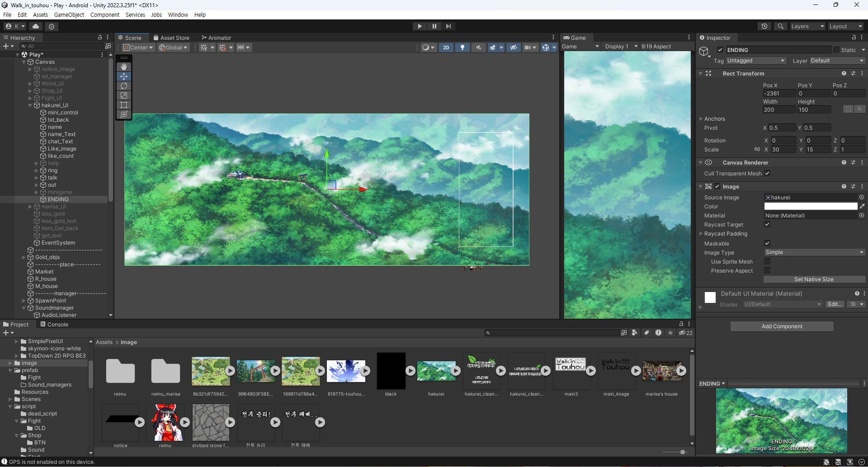Open the Component menu

(x=105, y=15)
